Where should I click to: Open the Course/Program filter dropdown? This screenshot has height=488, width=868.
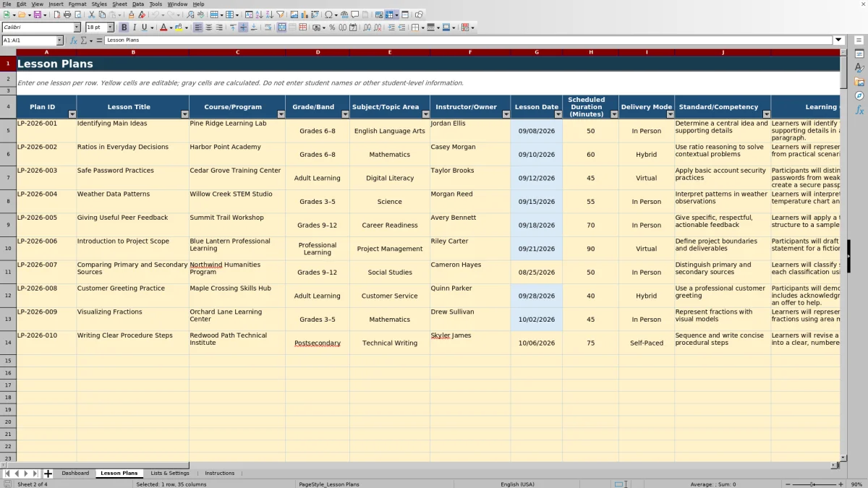(x=281, y=114)
